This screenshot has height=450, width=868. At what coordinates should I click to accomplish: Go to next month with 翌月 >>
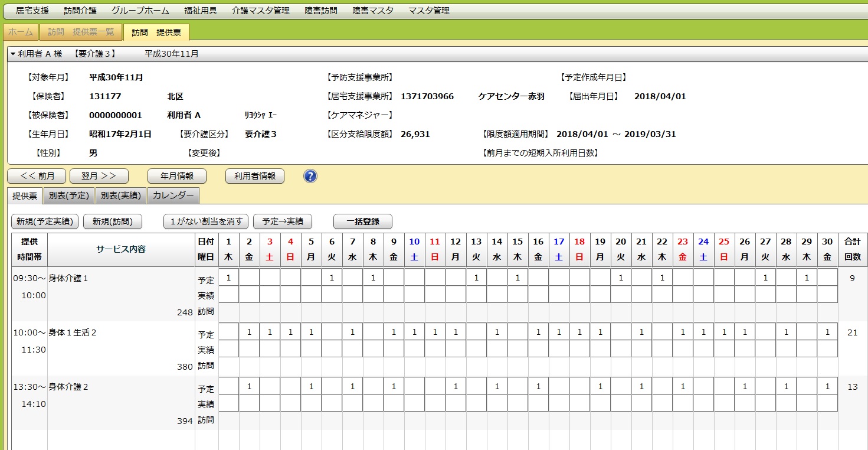click(99, 176)
